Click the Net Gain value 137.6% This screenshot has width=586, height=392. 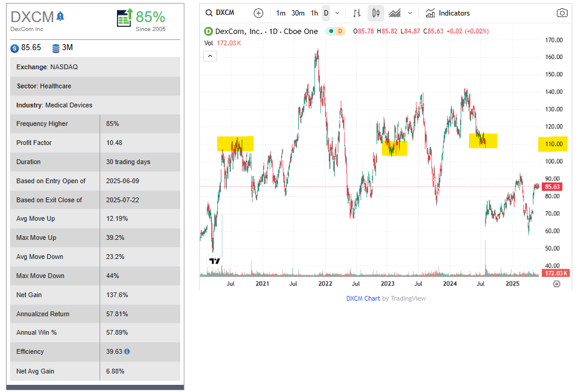click(x=116, y=295)
